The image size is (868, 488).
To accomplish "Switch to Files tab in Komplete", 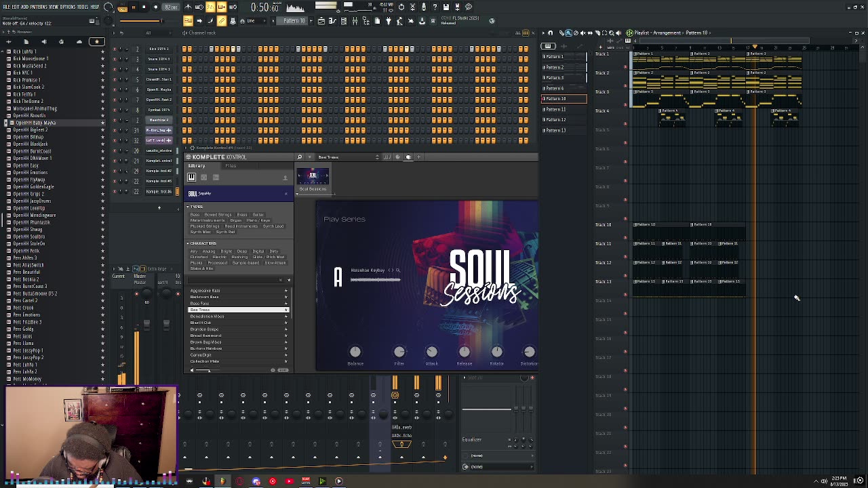I will [x=231, y=166].
